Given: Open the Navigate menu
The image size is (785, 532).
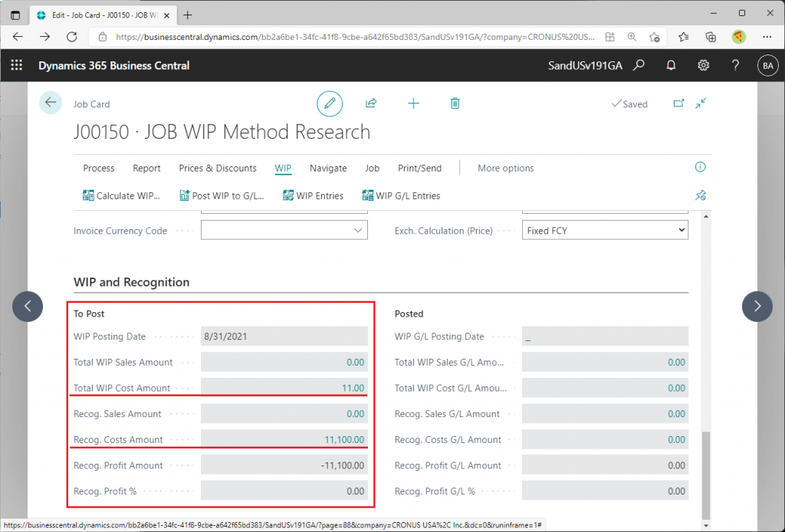Looking at the screenshot, I should [x=328, y=168].
